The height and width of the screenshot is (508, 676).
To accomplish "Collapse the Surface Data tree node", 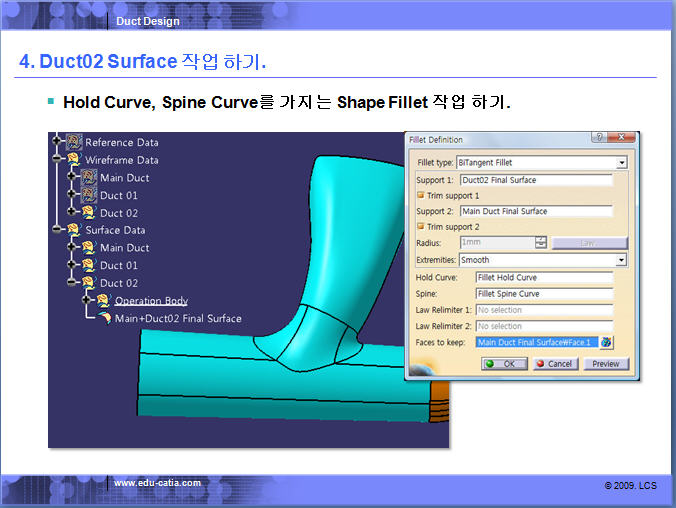I will 57,230.
